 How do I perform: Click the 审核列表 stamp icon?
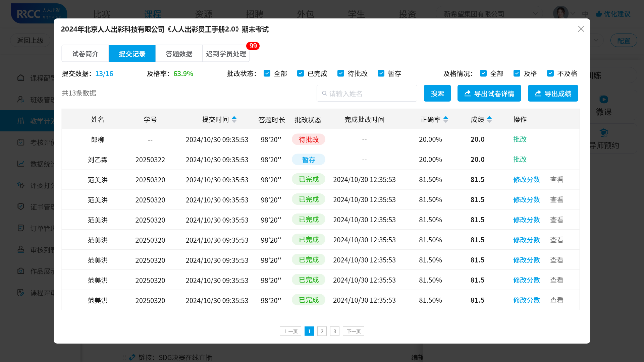(21, 249)
